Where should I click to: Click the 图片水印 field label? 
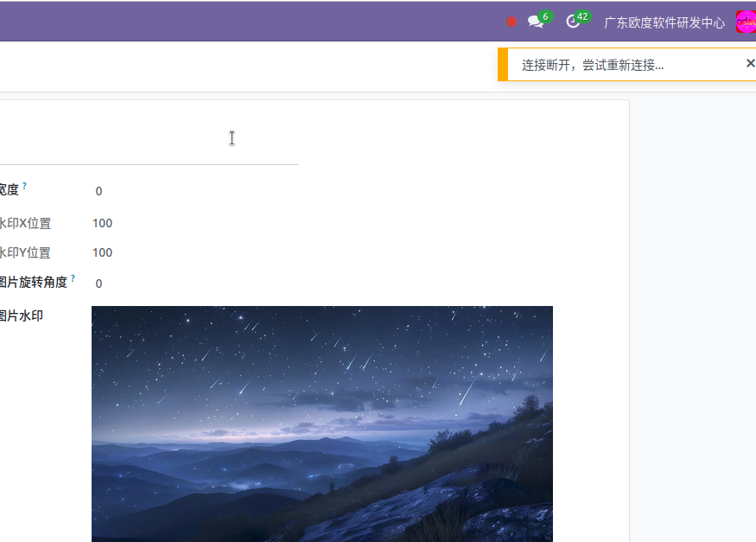click(22, 316)
